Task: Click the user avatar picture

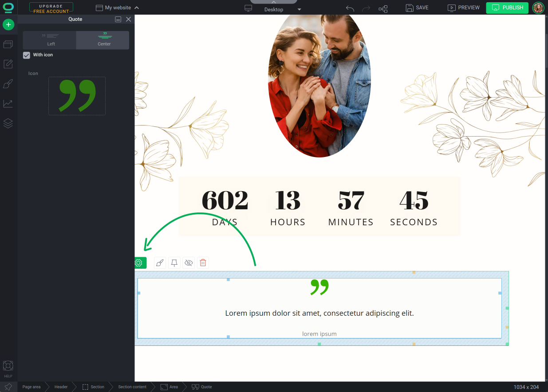Action: pyautogui.click(x=538, y=8)
